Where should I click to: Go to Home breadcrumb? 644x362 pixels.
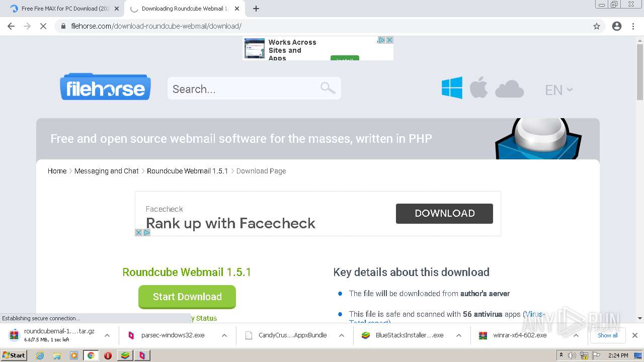(57, 171)
